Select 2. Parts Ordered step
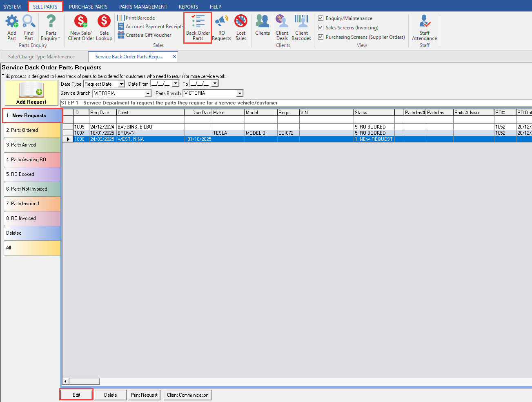 click(32, 130)
